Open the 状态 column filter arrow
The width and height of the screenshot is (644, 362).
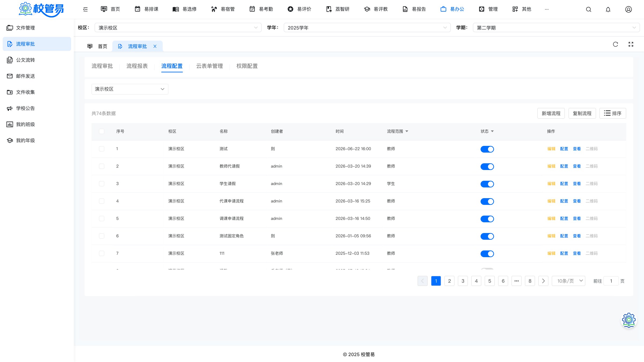click(492, 131)
